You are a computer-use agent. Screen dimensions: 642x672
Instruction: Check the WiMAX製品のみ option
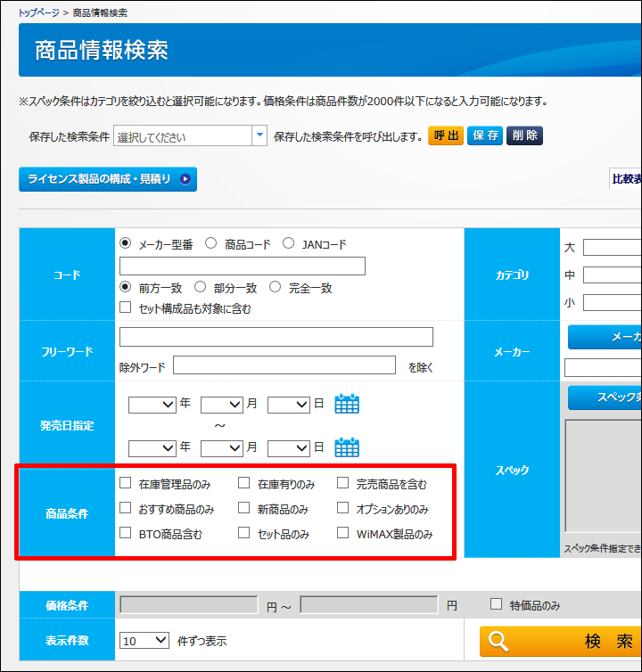coord(343,534)
